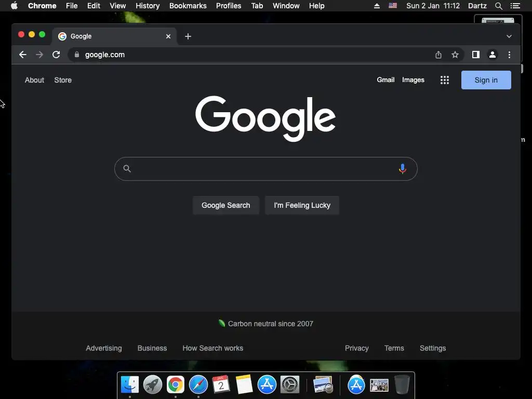View site info via the lock icon
532x399 pixels.
[x=77, y=55]
